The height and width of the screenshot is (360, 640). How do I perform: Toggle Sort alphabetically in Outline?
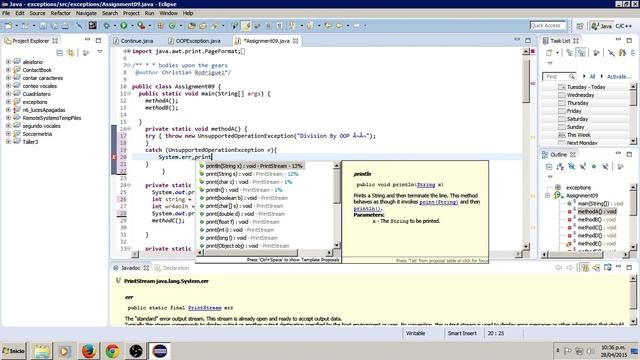(x=560, y=167)
